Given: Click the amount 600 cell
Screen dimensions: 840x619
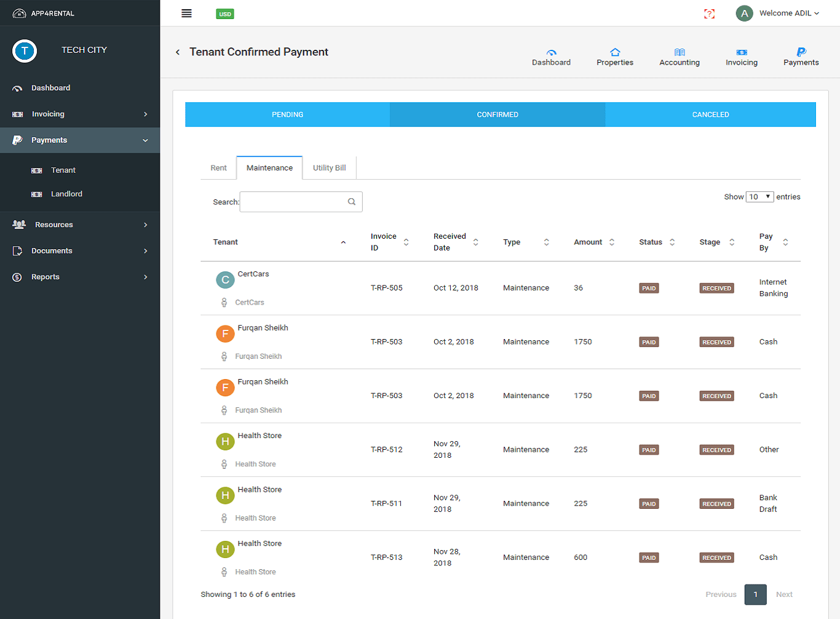Looking at the screenshot, I should pos(580,557).
